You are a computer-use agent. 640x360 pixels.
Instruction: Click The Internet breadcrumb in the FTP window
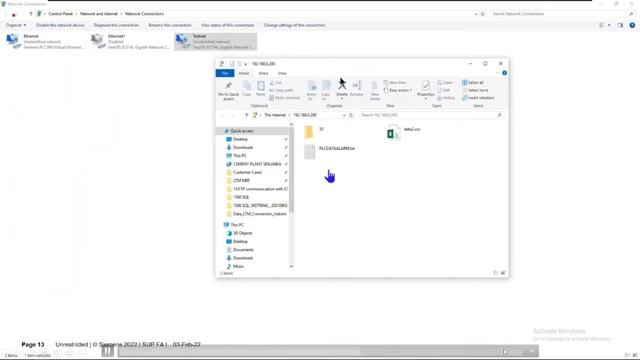pos(275,116)
